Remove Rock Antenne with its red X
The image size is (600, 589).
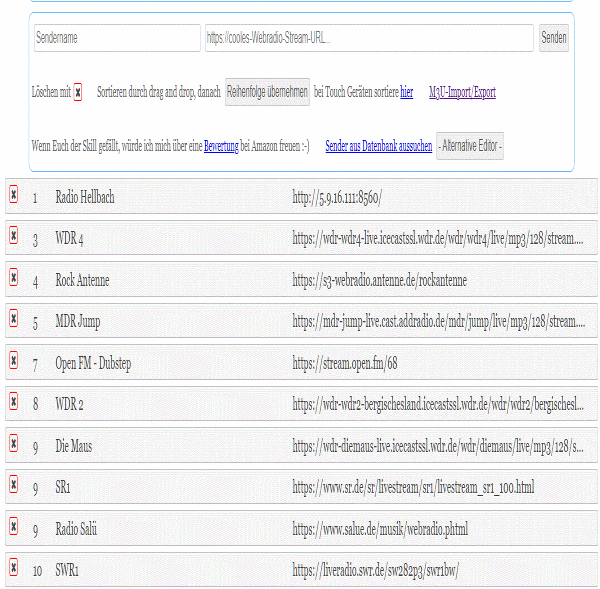[x=13, y=277]
